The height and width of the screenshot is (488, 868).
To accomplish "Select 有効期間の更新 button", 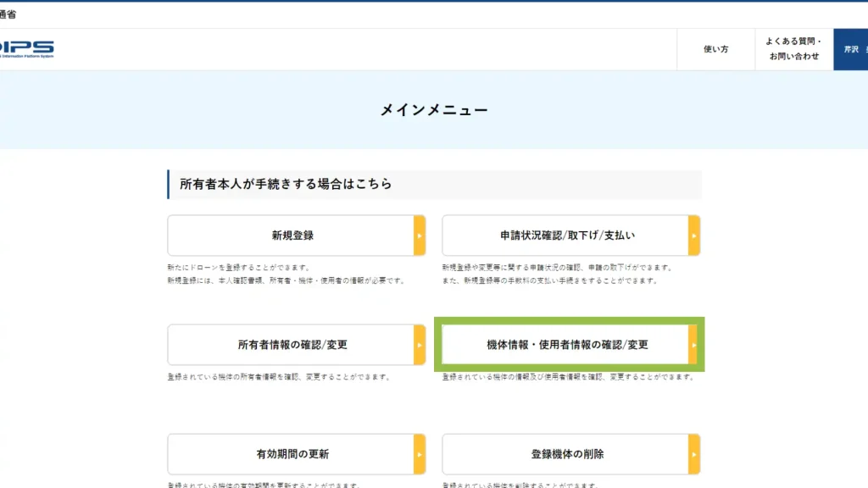I will pos(291,454).
